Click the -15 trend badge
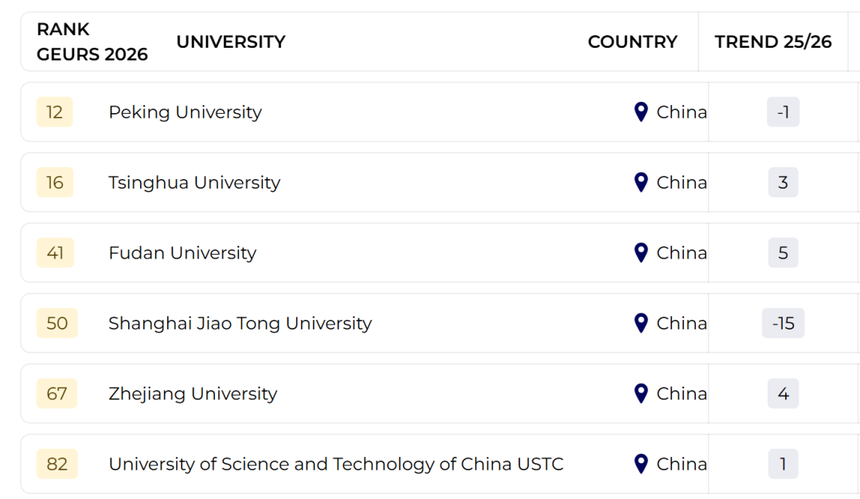This screenshot has height=499, width=860. 783,323
